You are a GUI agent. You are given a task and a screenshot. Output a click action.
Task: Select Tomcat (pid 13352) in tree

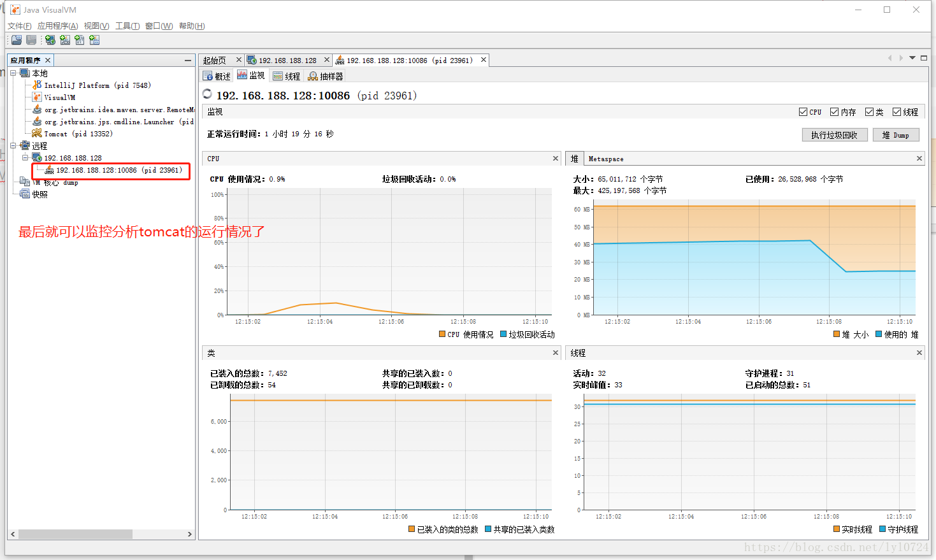click(x=78, y=134)
